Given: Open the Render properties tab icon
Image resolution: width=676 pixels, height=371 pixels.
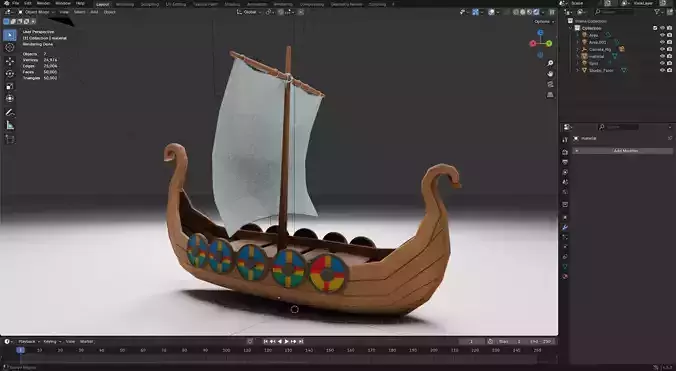Looking at the screenshot, I should pos(565,152).
